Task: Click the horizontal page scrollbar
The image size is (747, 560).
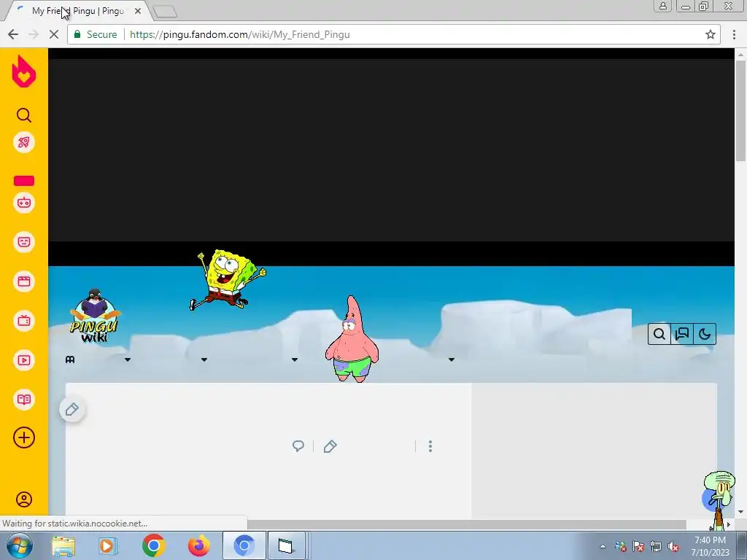Action: [467, 524]
